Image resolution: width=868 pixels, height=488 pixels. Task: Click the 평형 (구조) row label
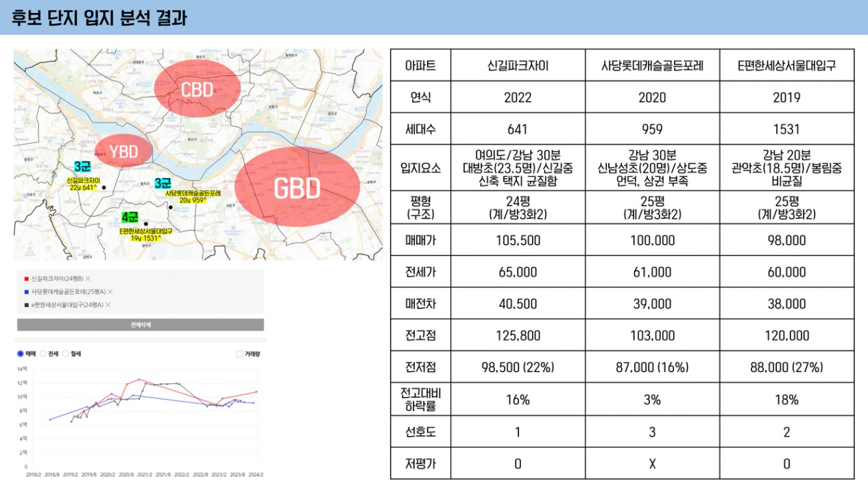click(419, 207)
